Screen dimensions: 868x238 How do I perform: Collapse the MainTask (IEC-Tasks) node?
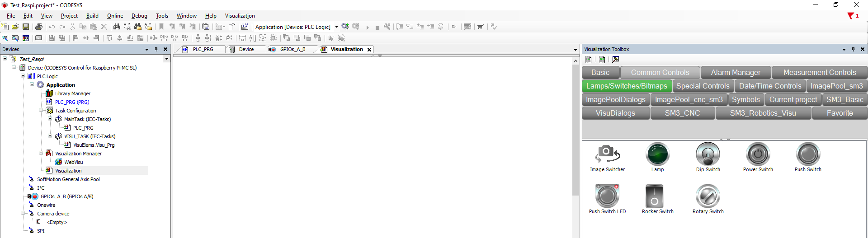(x=50, y=119)
